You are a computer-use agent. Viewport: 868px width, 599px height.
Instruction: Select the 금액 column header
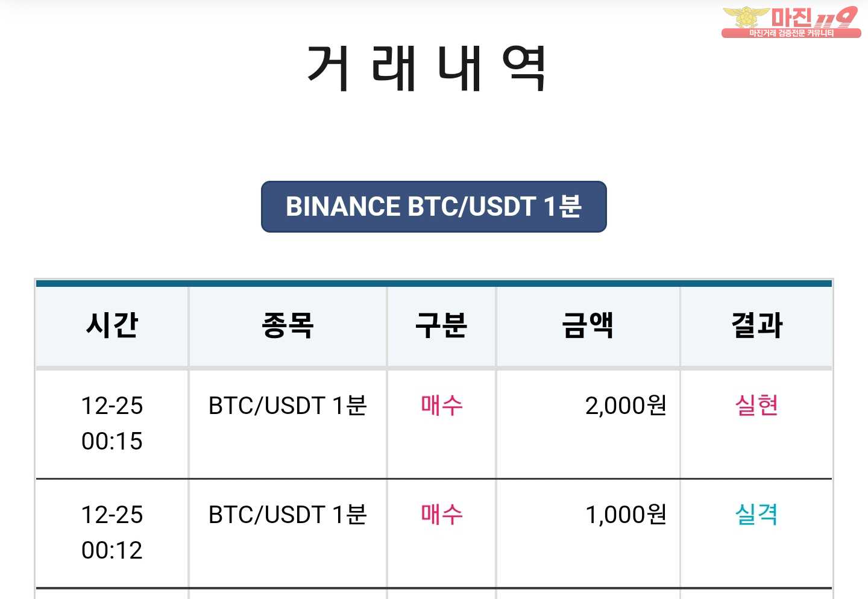588,325
